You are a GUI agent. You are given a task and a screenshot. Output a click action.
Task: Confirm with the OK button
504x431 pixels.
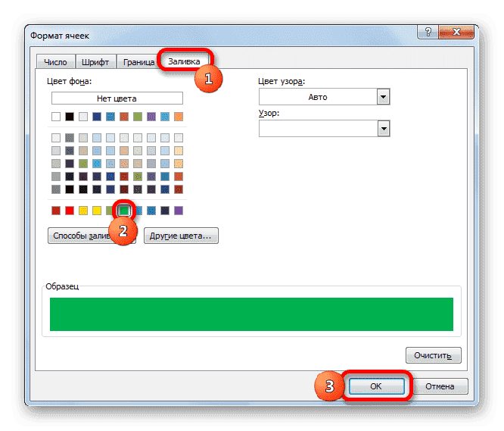click(x=376, y=386)
